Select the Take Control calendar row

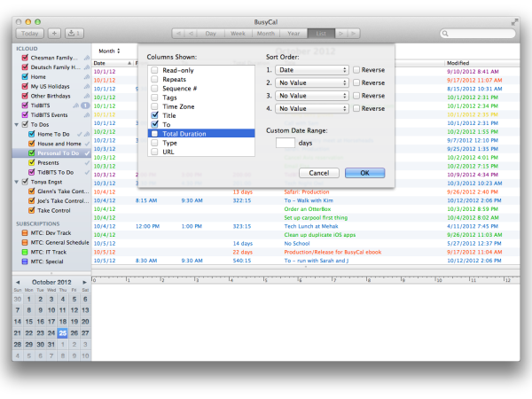point(51,210)
